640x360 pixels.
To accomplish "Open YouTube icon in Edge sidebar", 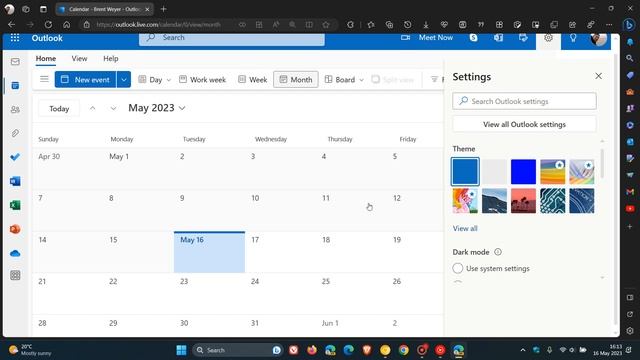I will click(x=630, y=209).
